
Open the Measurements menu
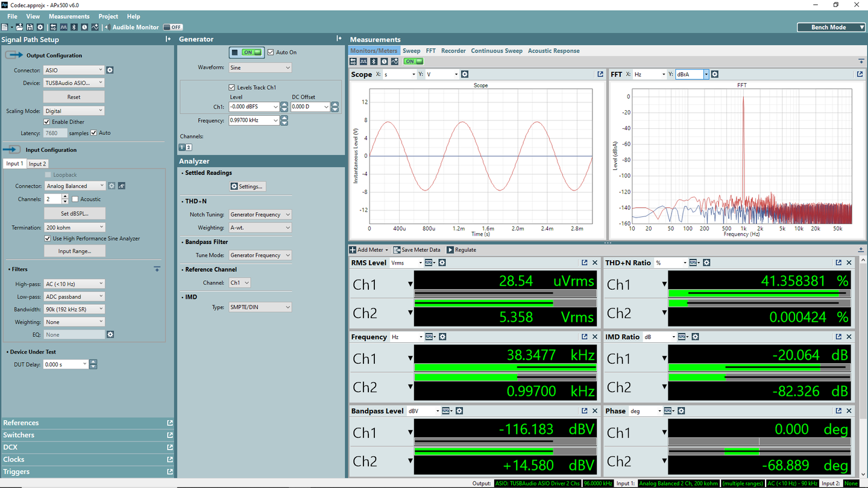69,16
